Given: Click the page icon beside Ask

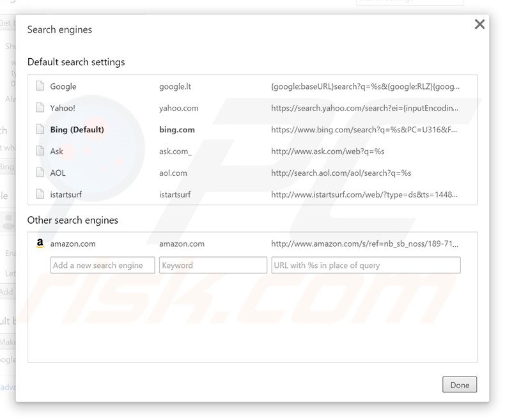Looking at the screenshot, I should pyautogui.click(x=40, y=151).
